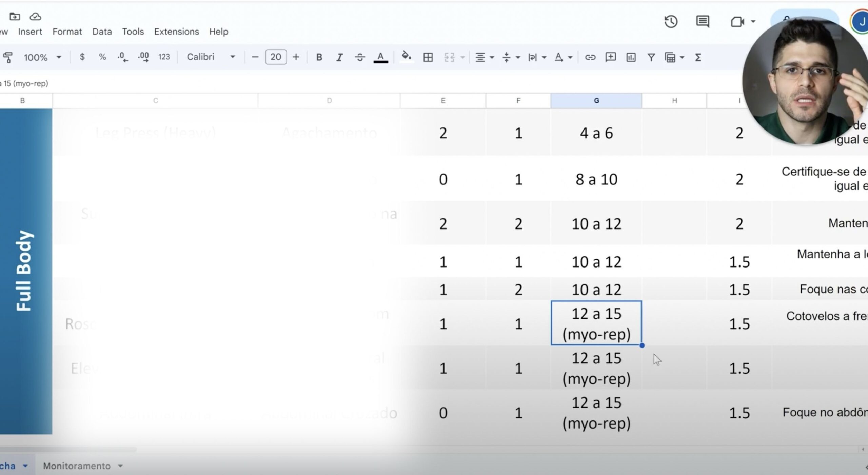Open the Extensions menu
The height and width of the screenshot is (475, 868).
(x=176, y=32)
